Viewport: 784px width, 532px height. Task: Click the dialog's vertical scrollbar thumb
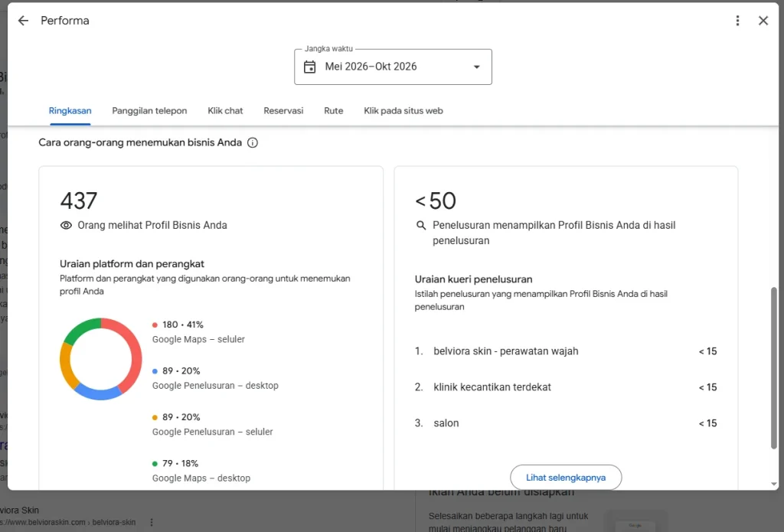(x=774, y=368)
